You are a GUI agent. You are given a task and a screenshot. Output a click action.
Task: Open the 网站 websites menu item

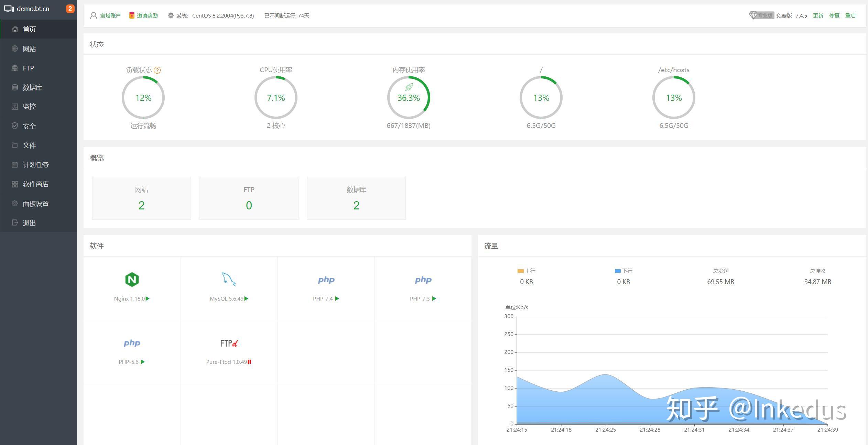tap(39, 49)
